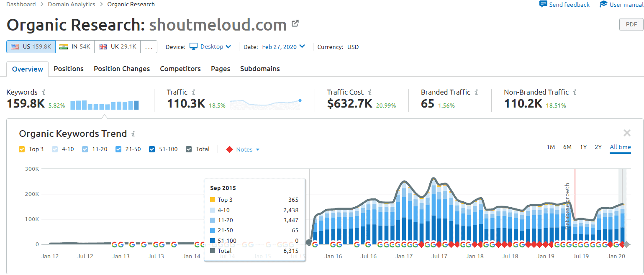Click the gray diamond marker at the chart's end
The image size is (644, 275).
pos(627,244)
